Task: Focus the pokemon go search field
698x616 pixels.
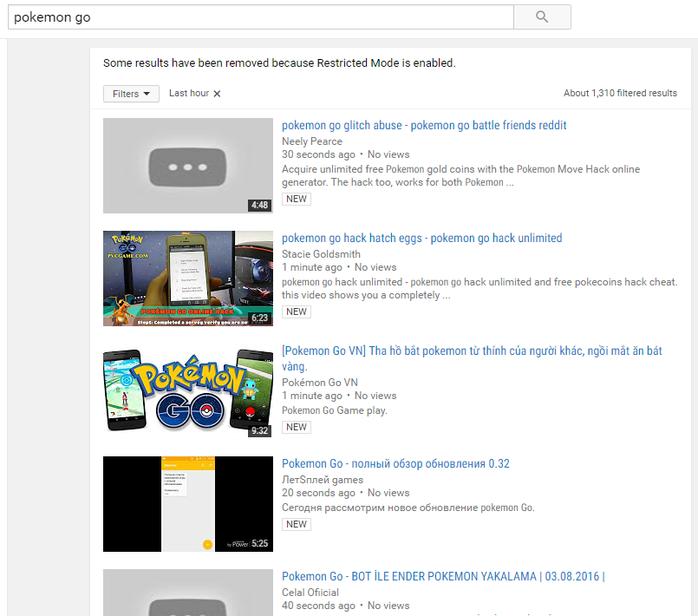Action: coord(261,17)
